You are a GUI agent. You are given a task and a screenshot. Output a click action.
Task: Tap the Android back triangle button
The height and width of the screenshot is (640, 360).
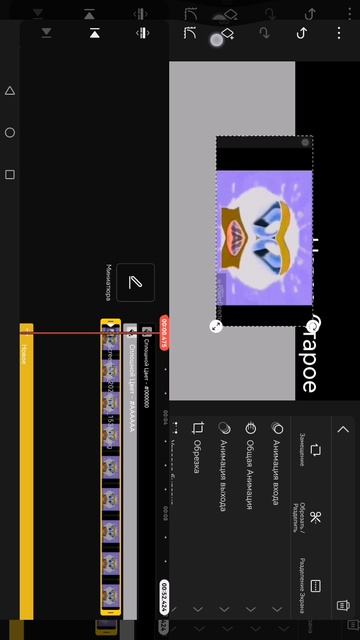tap(10, 91)
